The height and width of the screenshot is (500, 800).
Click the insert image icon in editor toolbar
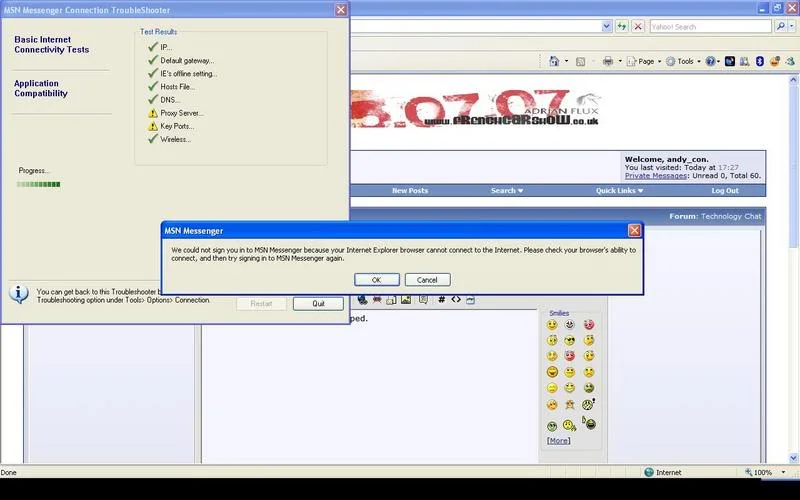406,299
